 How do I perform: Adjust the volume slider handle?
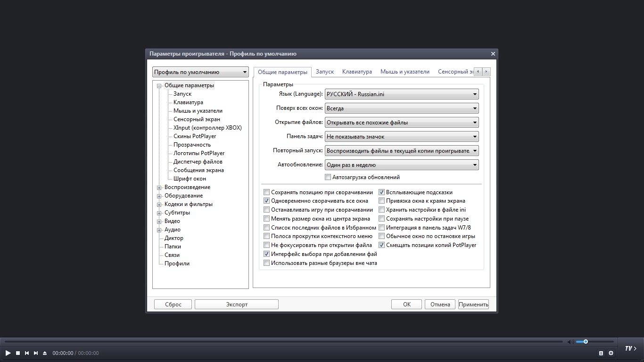click(x=586, y=342)
